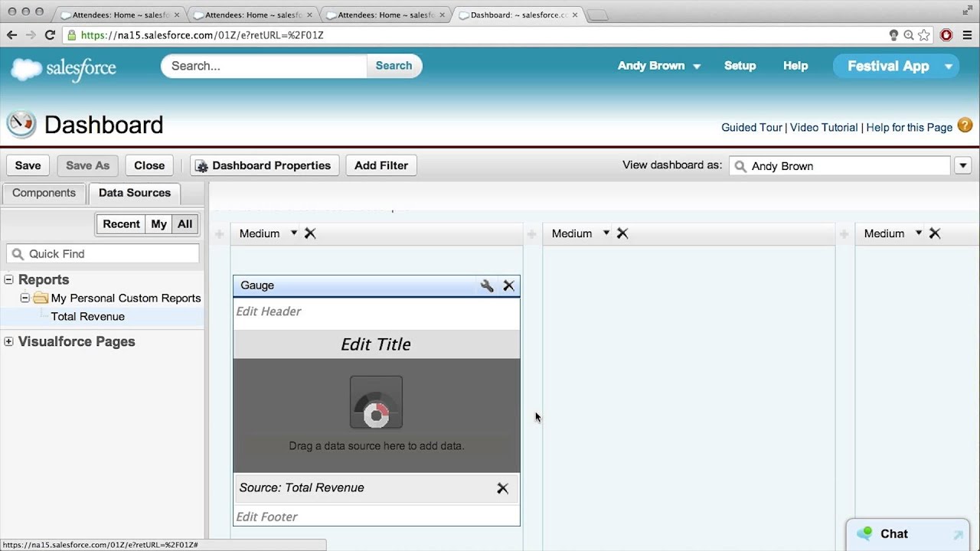The height and width of the screenshot is (551, 980).
Task: Click the Salesforce cloud logo
Action: [x=64, y=68]
